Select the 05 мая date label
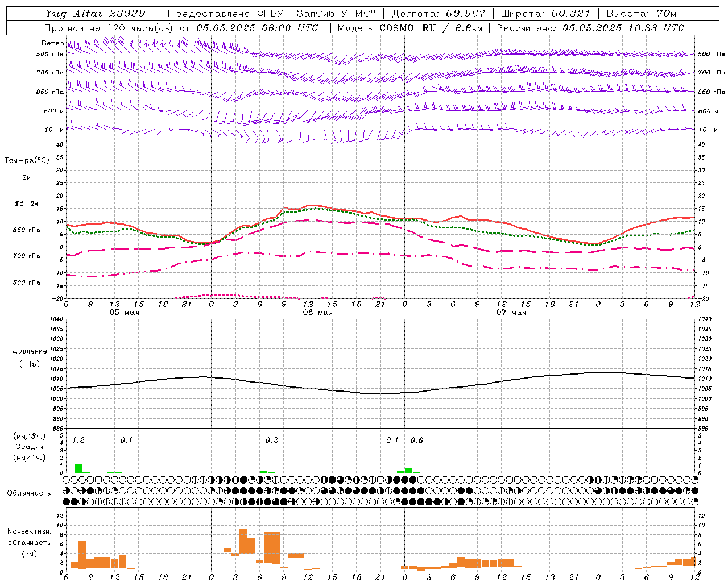 tap(124, 313)
